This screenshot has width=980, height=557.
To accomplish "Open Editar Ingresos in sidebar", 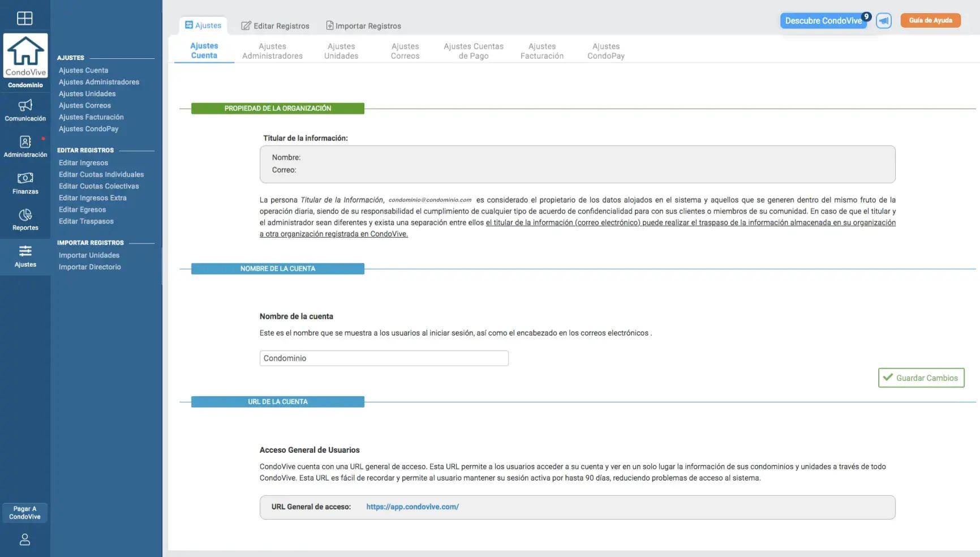I will (x=83, y=163).
